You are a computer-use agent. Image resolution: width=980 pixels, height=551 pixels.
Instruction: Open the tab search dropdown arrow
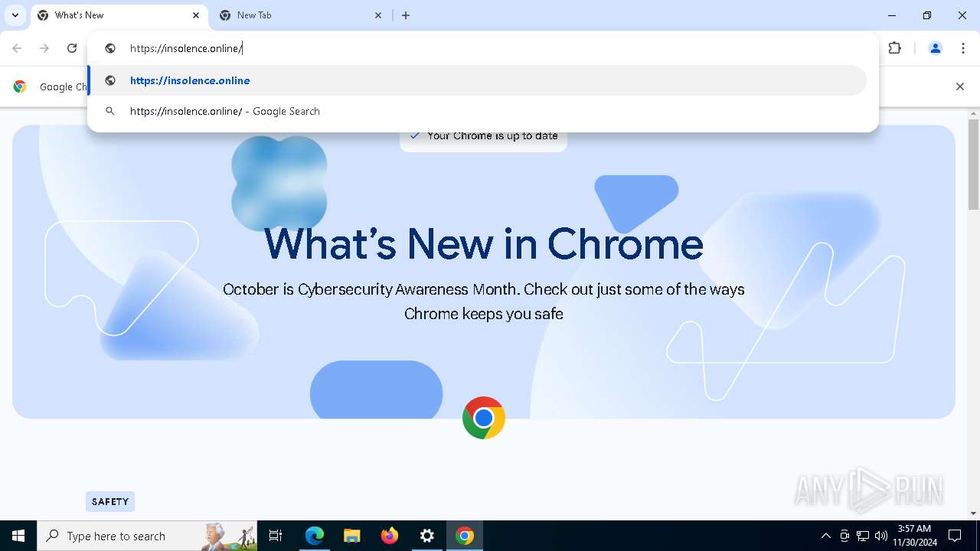[x=15, y=15]
